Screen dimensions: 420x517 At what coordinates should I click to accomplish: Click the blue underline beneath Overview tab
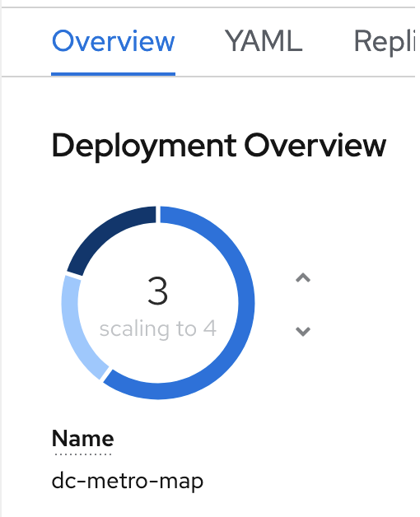[113, 74]
